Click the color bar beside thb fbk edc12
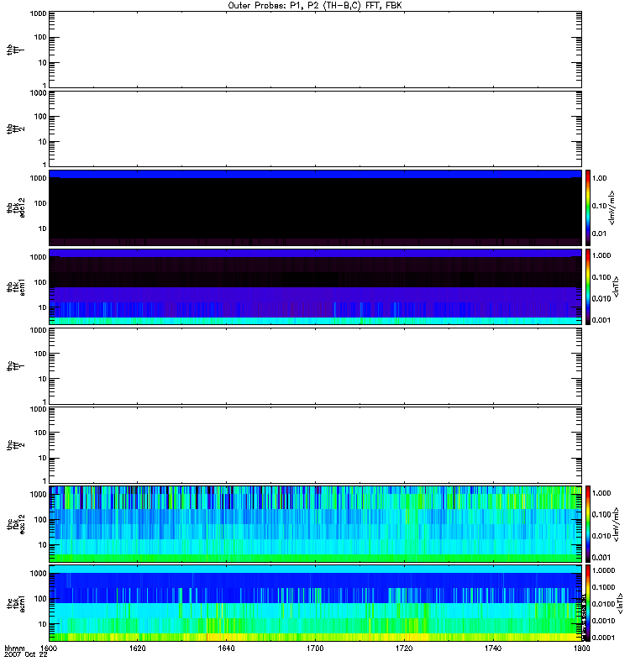Screen dimensions: 630x672 click(x=589, y=207)
